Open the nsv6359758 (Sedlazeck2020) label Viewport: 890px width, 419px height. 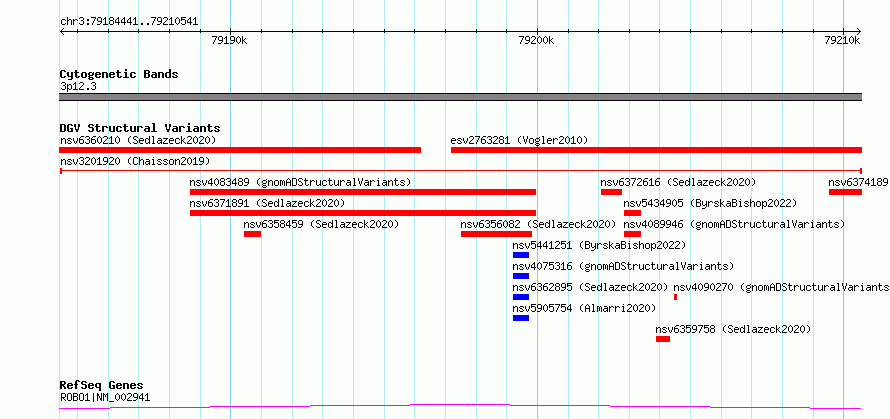coord(733,329)
